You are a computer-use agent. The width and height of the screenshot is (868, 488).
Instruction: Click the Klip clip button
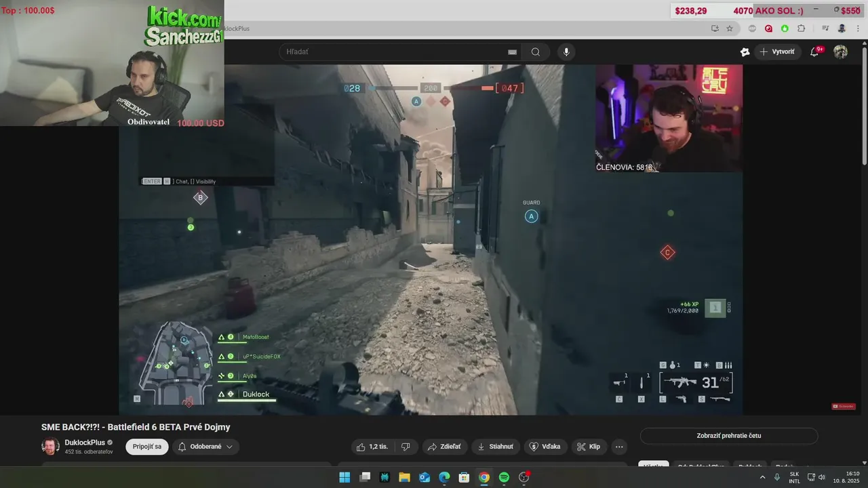589,447
